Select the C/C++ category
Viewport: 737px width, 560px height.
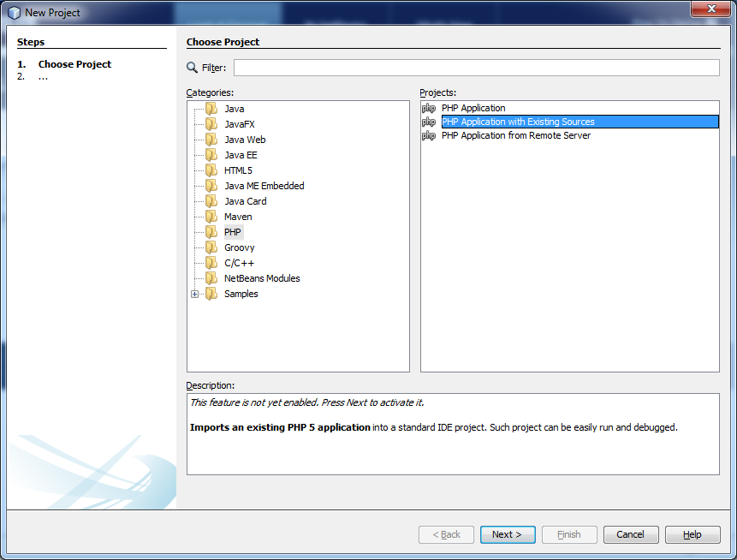coord(239,263)
